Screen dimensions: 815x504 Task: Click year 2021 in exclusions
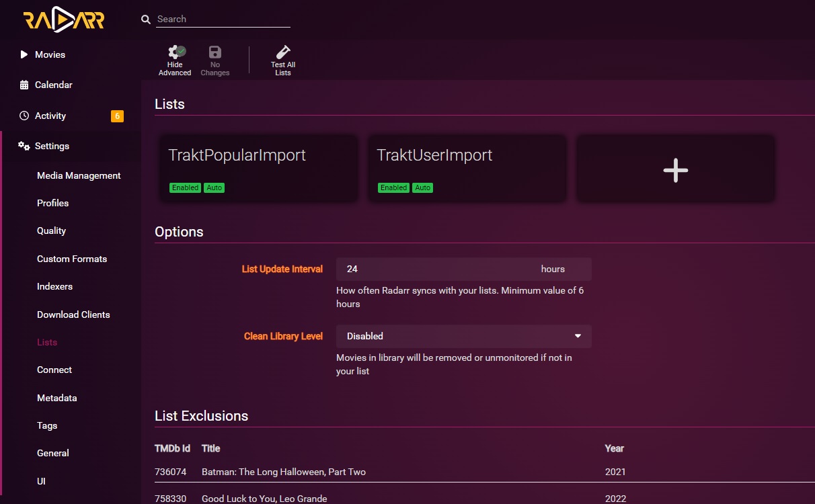615,472
